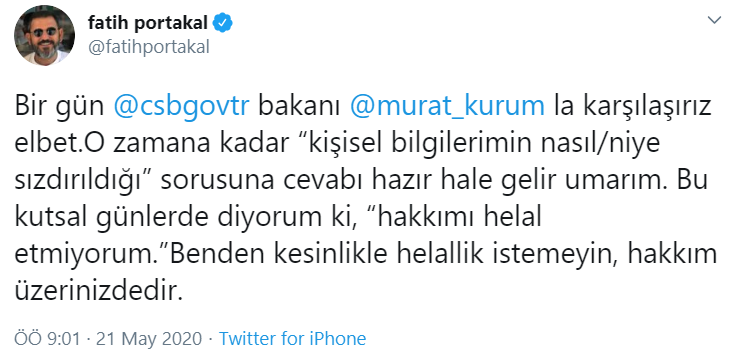738x360 pixels.
Task: Click the word sızdırıldığı in tweet text
Action: [x=79, y=182]
